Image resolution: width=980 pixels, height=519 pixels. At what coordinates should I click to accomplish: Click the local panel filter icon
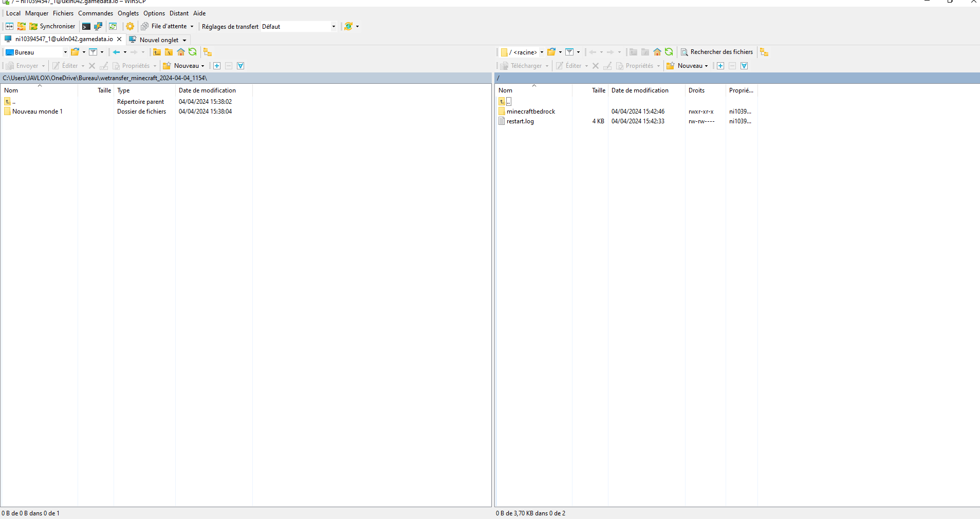click(93, 52)
